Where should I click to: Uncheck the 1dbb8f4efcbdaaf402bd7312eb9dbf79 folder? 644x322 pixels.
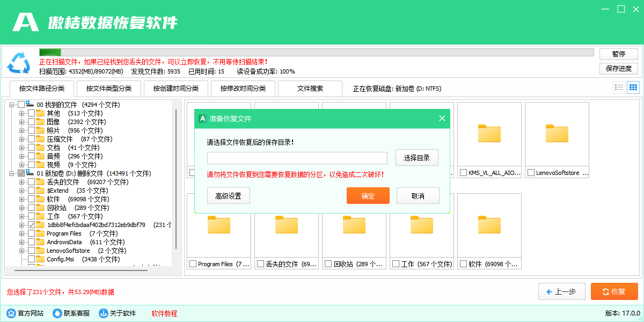(x=31, y=225)
